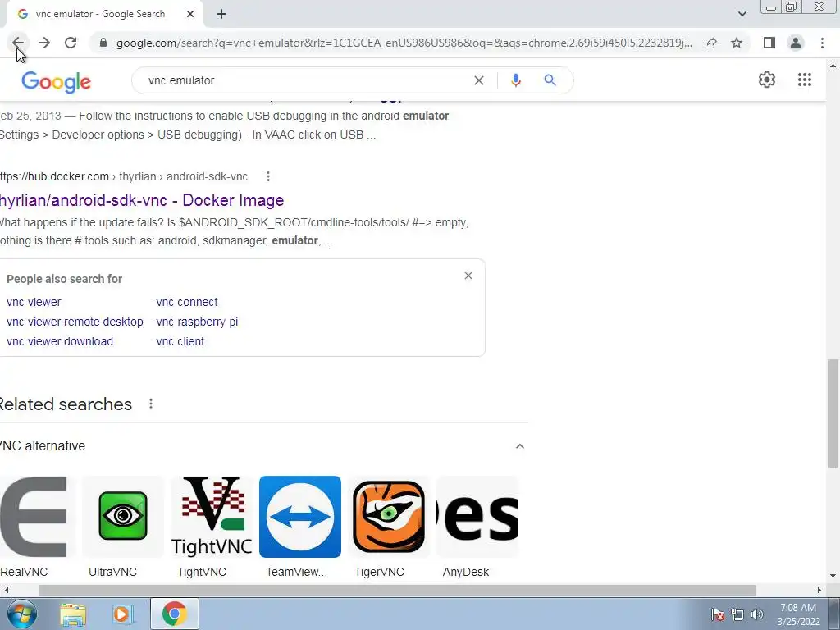The image size is (840, 630).
Task: Open taskbar clock 7:08 AM
Action: [x=798, y=614]
